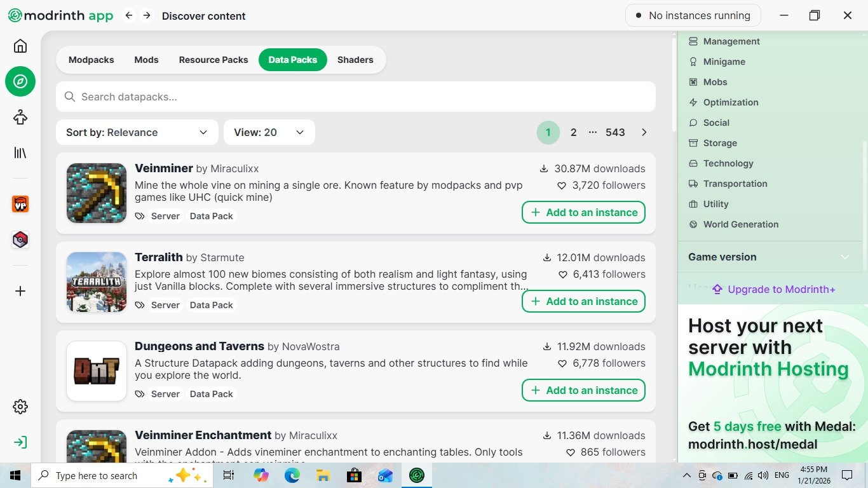Click the sign-in arrow icon

tap(20, 442)
